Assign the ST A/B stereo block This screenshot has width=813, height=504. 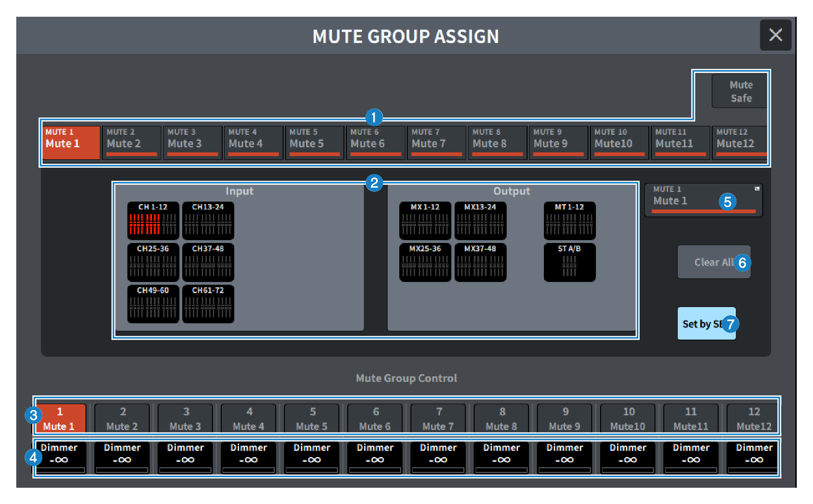click(569, 262)
